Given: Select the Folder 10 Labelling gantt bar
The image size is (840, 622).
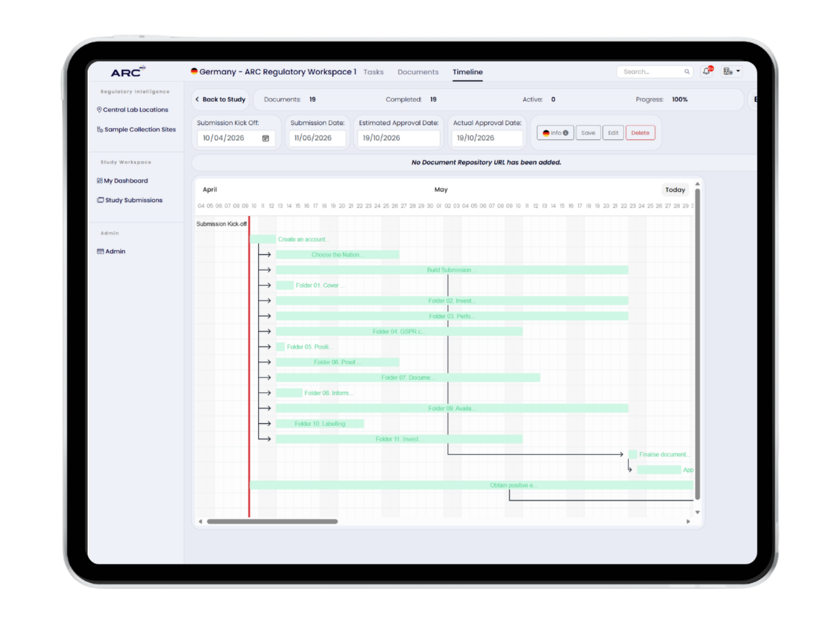Looking at the screenshot, I should (320, 424).
